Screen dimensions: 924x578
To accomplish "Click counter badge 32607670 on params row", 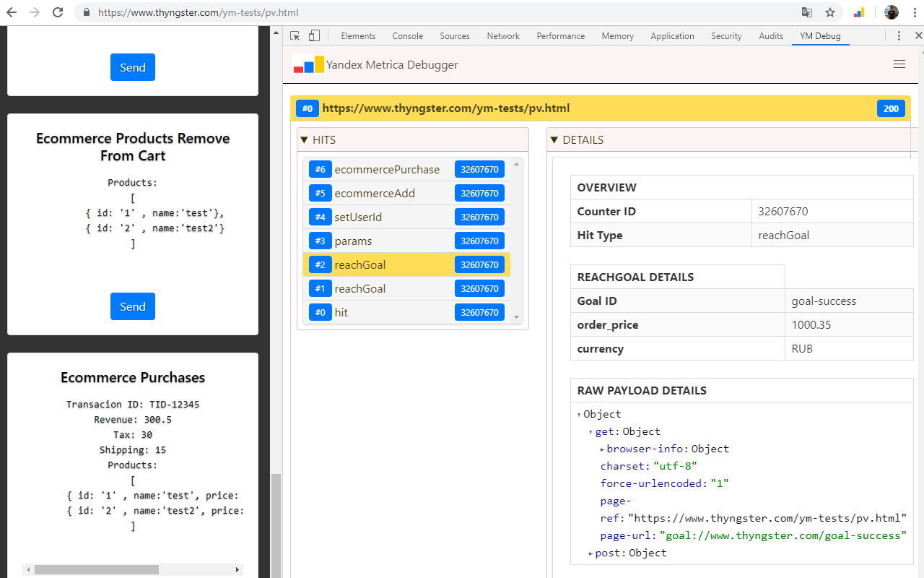I will click(x=479, y=241).
